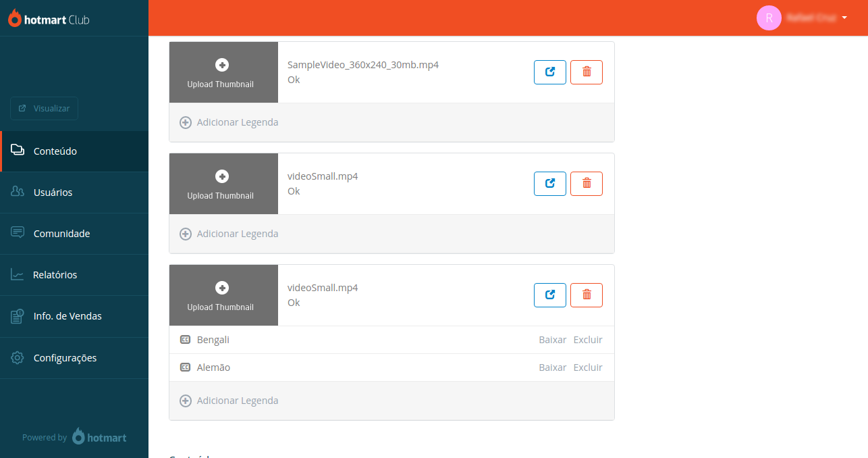Open SampleVideo_360x240_30mb.mp4 using the external link icon

click(550, 72)
